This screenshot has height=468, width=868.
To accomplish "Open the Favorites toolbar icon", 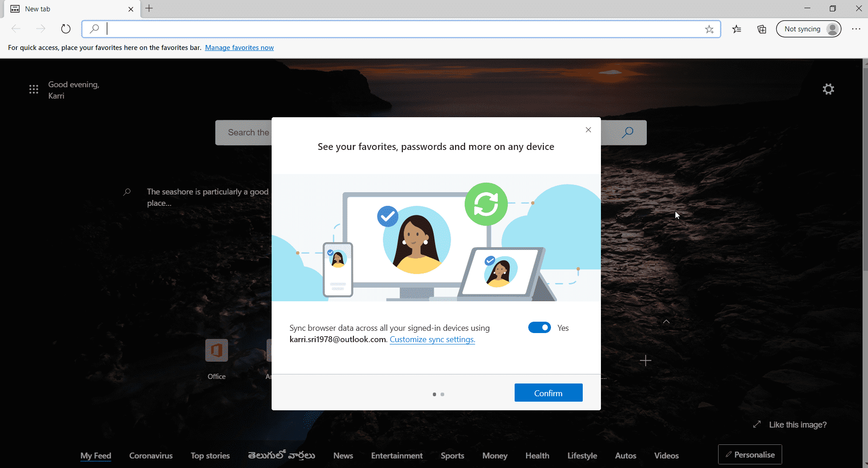I will pos(737,29).
